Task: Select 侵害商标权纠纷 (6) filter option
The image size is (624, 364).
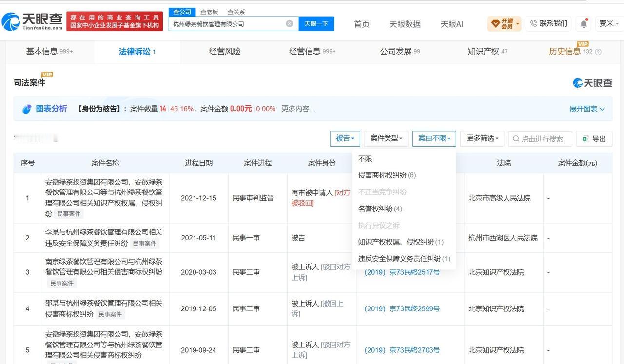Action: tap(387, 175)
